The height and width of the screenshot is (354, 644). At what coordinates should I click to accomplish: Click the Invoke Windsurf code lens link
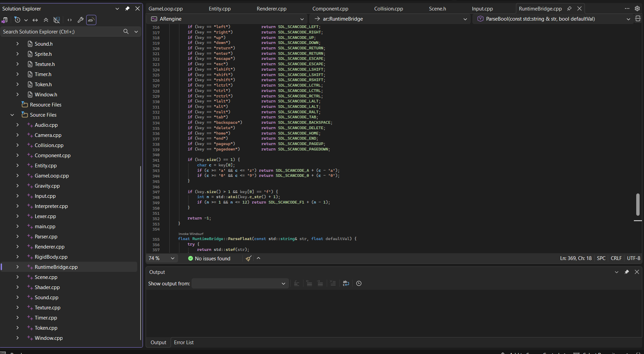191,234
